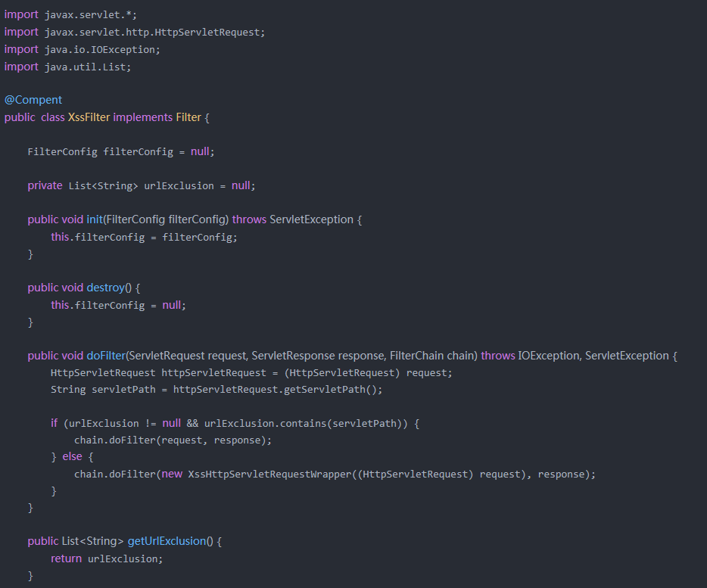Screen dimensions: 707x588
Task: Click 'getUrlExclusion' method name
Action: pos(167,541)
